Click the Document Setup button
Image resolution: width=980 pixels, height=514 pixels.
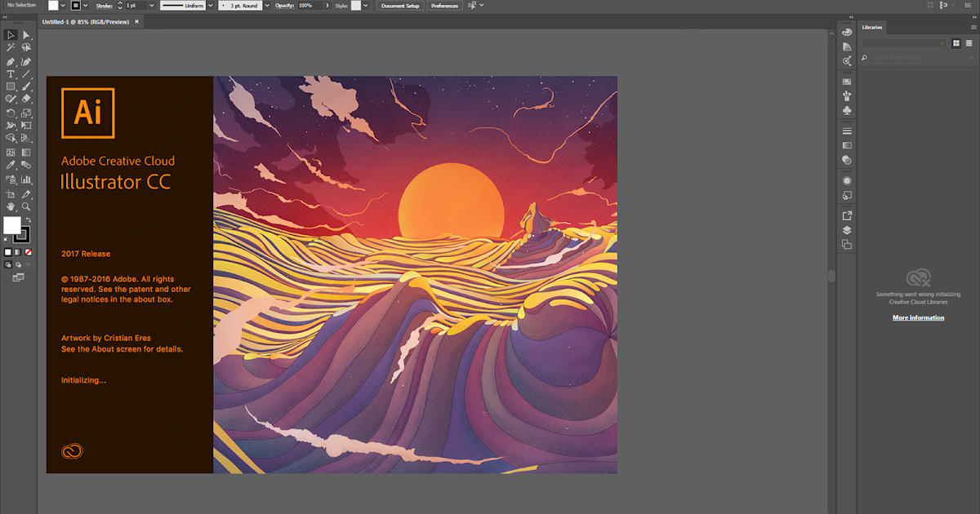(399, 6)
